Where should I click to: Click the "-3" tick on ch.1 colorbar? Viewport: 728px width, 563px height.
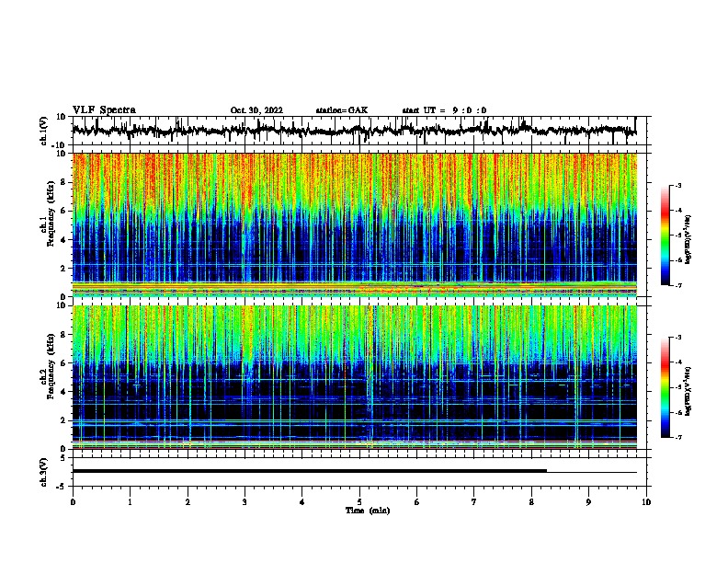(678, 185)
